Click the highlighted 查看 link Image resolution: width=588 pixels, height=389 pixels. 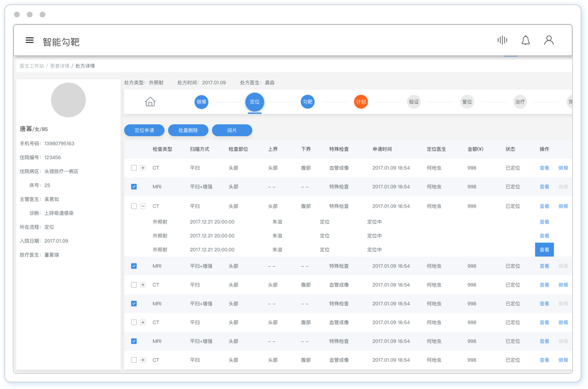544,249
